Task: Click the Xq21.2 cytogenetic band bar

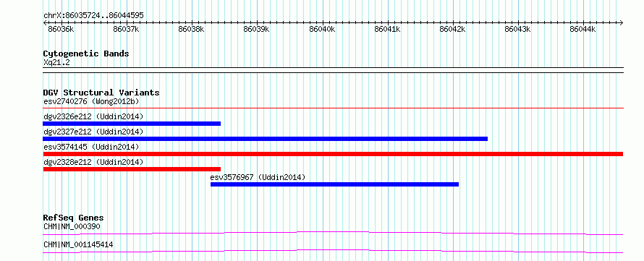Action: coord(333,70)
